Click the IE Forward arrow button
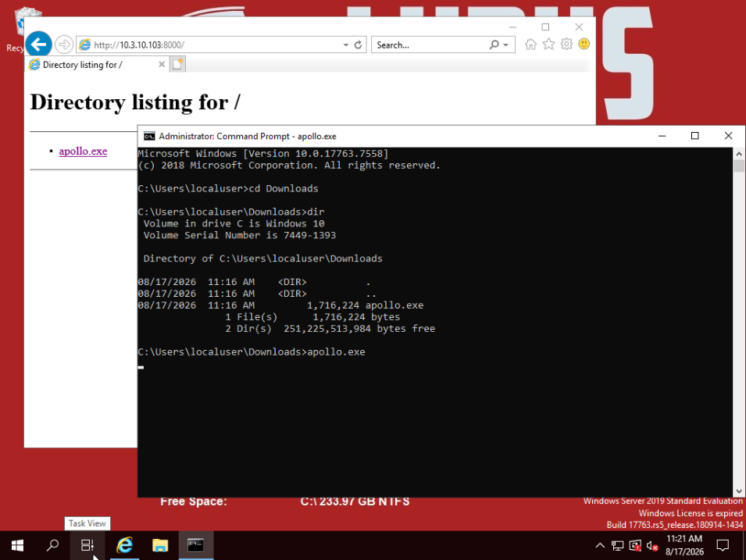The width and height of the screenshot is (746, 560). [64, 45]
